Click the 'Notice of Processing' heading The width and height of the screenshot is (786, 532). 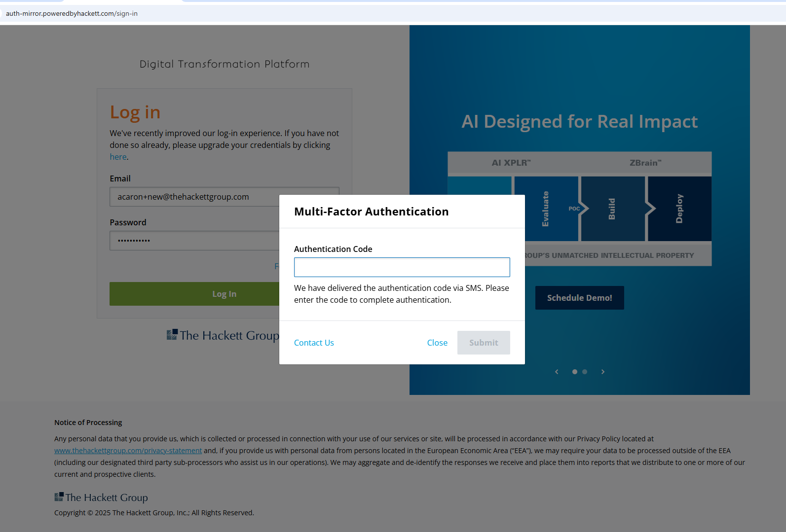pos(88,423)
